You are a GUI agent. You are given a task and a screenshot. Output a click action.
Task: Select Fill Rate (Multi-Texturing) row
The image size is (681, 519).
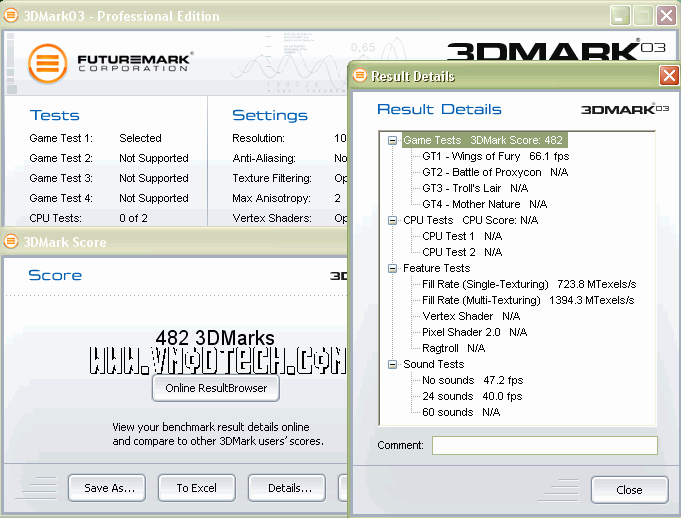pyautogui.click(x=528, y=301)
